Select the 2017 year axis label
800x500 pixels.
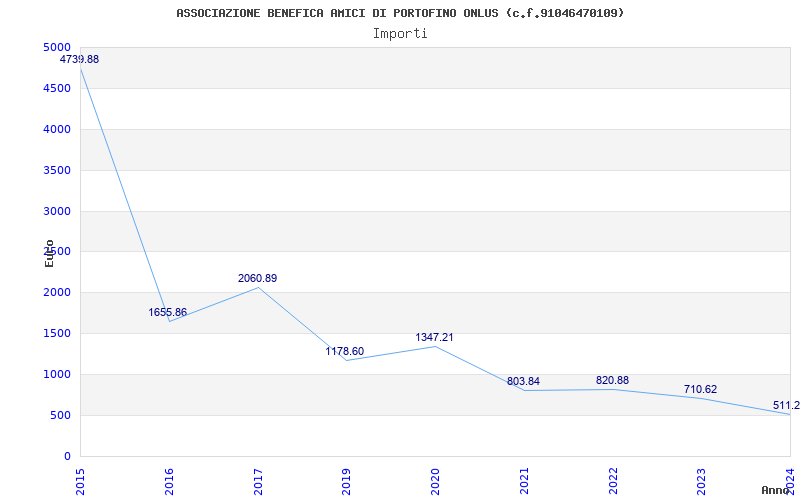258,482
